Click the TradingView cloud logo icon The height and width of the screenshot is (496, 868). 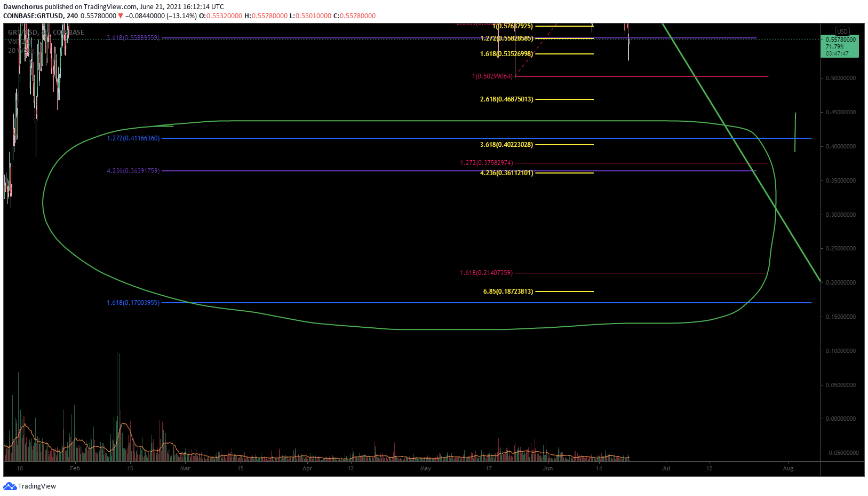10,486
